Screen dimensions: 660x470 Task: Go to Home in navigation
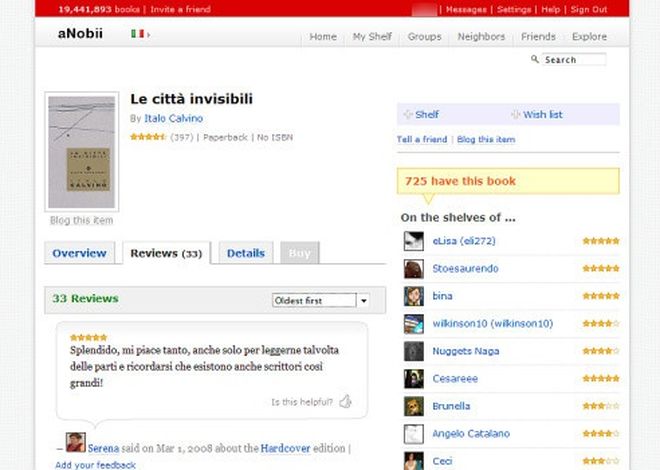click(x=323, y=37)
